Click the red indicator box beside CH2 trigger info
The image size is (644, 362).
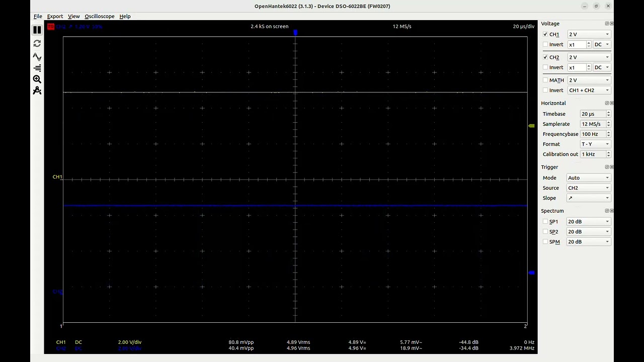coord(51,27)
